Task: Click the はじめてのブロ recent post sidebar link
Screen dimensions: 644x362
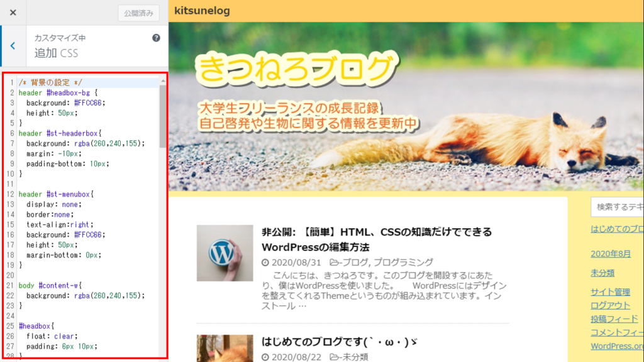Action: point(618,229)
